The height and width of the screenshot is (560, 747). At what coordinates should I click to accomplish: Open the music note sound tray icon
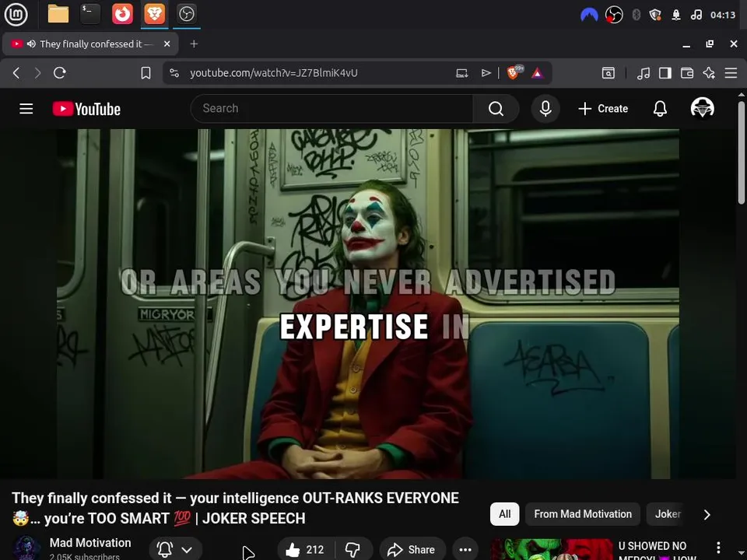pos(696,15)
